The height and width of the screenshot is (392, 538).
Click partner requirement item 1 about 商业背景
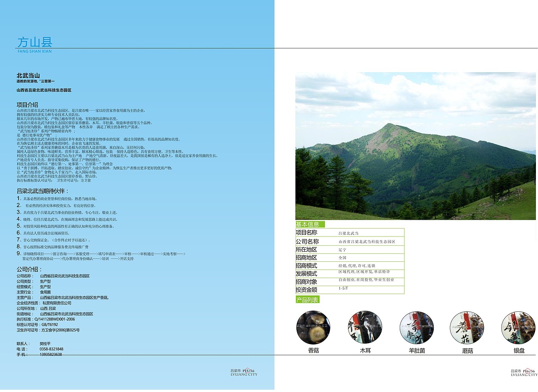coord(57,198)
